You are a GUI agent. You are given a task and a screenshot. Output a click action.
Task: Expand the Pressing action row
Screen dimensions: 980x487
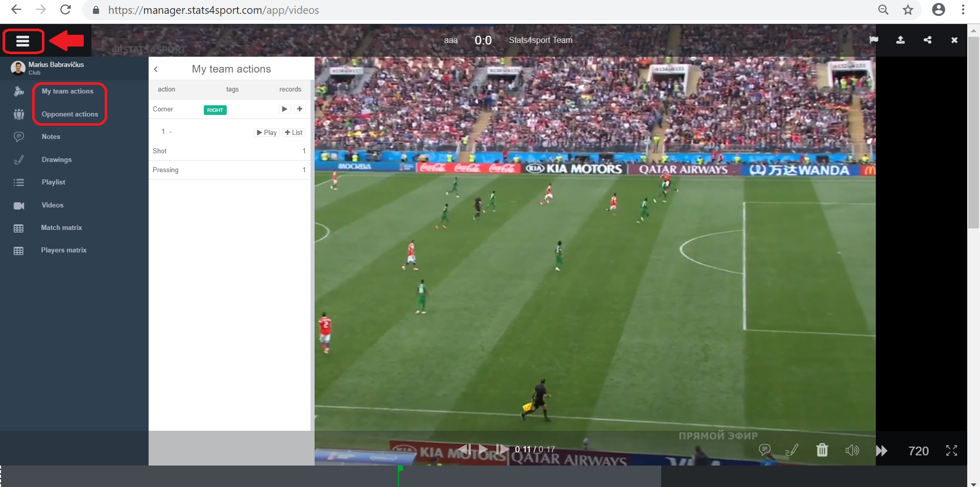[x=229, y=170]
